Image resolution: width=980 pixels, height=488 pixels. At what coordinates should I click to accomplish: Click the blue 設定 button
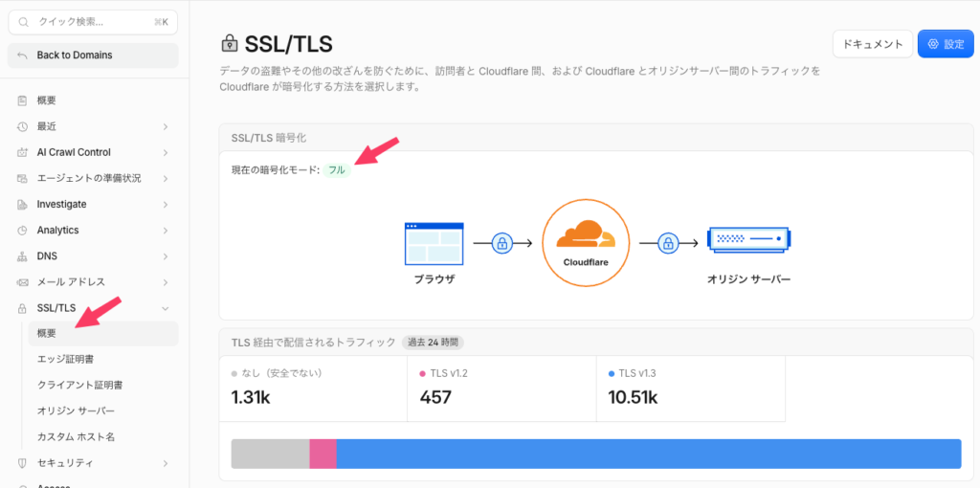pos(946,44)
